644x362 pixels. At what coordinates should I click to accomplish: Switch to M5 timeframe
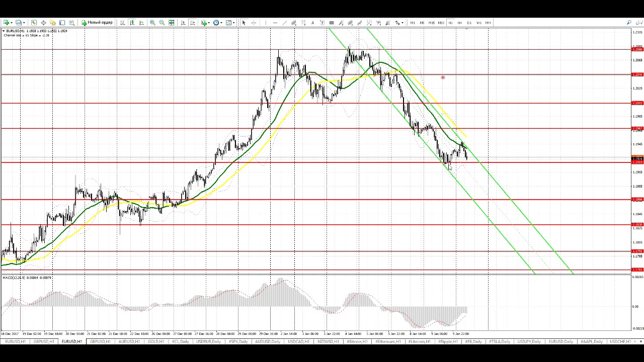(x=422, y=23)
